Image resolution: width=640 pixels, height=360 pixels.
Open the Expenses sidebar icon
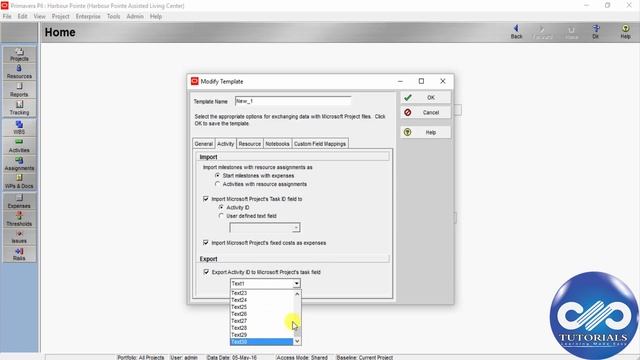pyautogui.click(x=19, y=201)
